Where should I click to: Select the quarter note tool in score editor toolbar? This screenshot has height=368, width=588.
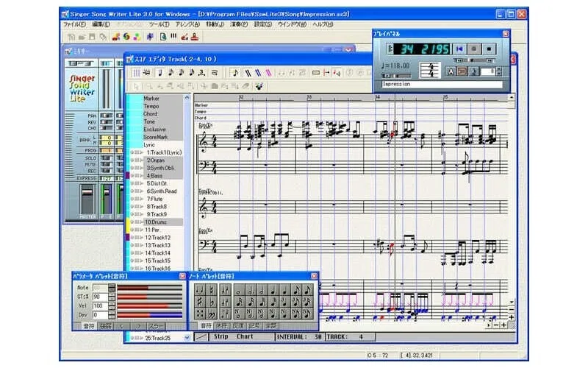click(160, 72)
